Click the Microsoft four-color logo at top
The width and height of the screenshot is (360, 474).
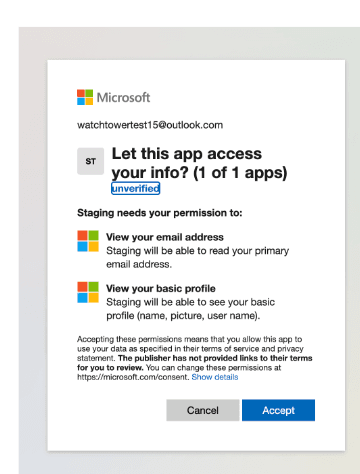click(85, 97)
